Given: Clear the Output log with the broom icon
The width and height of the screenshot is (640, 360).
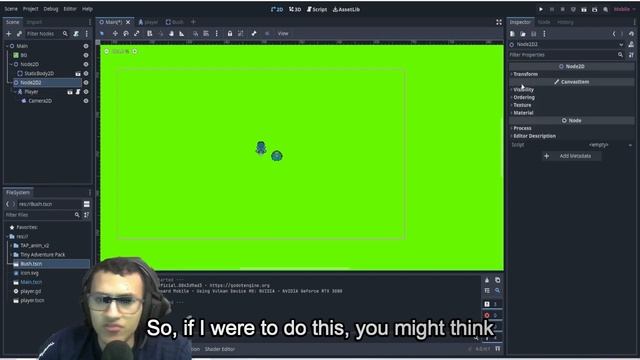Looking at the screenshot, I should pos(487,280).
